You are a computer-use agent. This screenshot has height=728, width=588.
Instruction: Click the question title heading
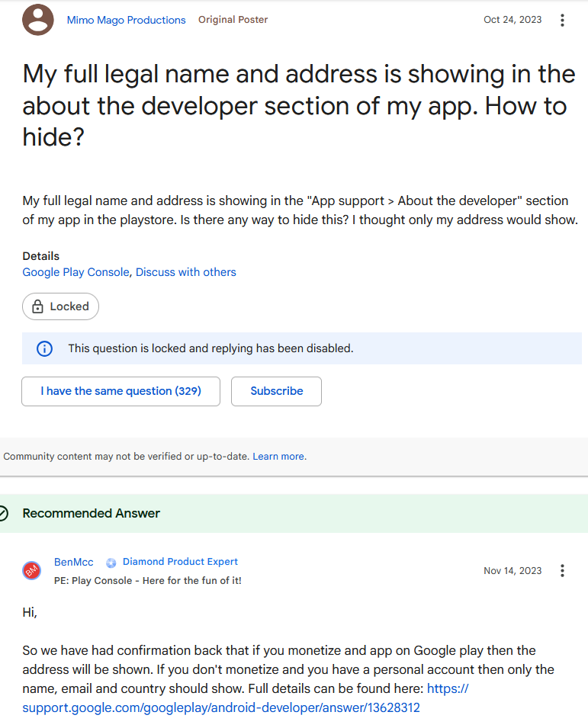point(299,105)
